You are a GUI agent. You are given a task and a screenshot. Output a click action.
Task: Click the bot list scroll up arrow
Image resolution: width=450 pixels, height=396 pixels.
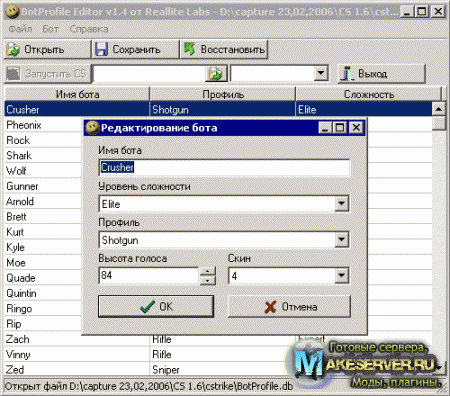[x=439, y=109]
